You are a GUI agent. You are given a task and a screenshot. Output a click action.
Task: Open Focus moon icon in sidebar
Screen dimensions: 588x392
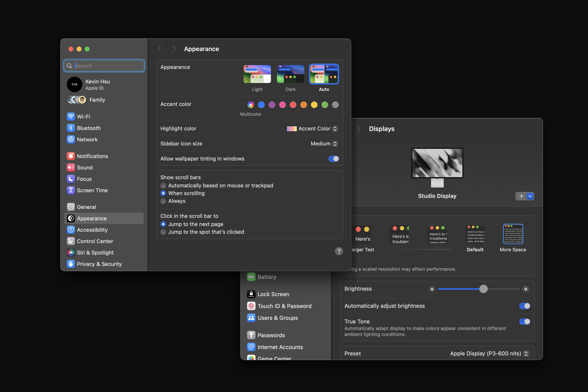pyautogui.click(x=71, y=179)
